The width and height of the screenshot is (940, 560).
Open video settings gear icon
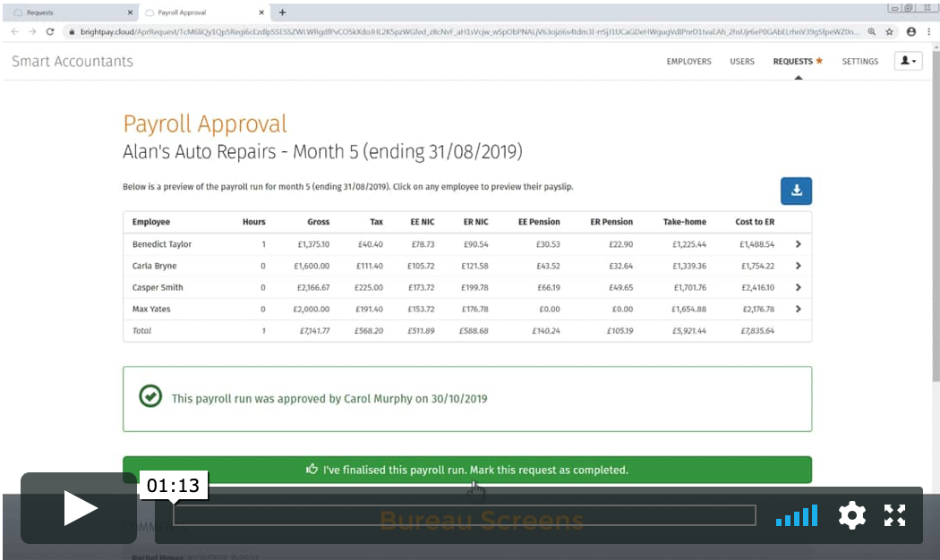coord(852,515)
